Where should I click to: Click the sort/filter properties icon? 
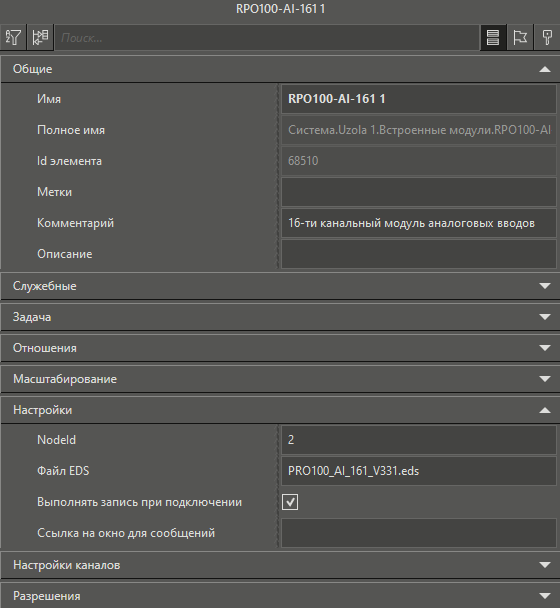(13, 38)
